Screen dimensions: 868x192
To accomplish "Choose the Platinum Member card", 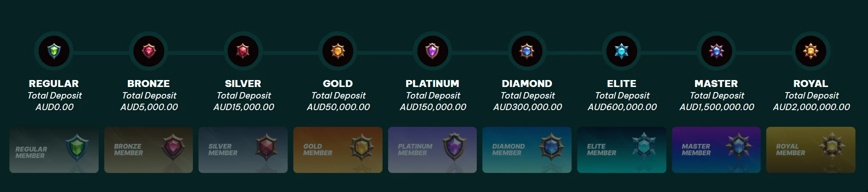I will point(432,150).
